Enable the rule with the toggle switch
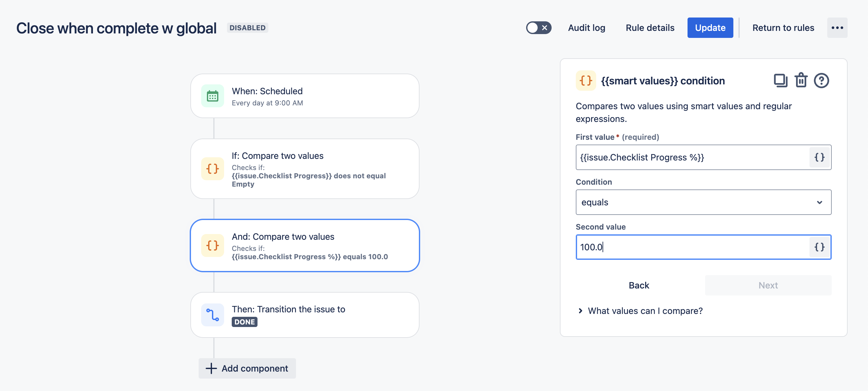Image resolution: width=868 pixels, height=391 pixels. 539,28
